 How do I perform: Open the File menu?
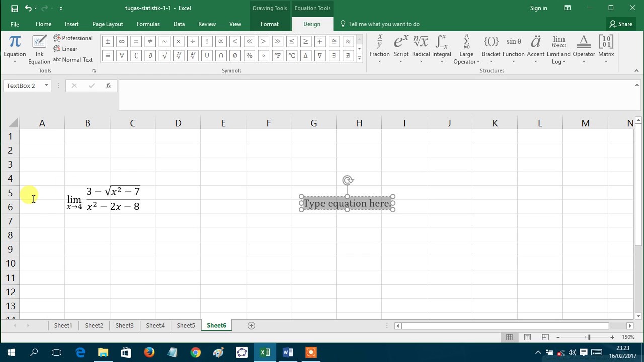click(15, 24)
